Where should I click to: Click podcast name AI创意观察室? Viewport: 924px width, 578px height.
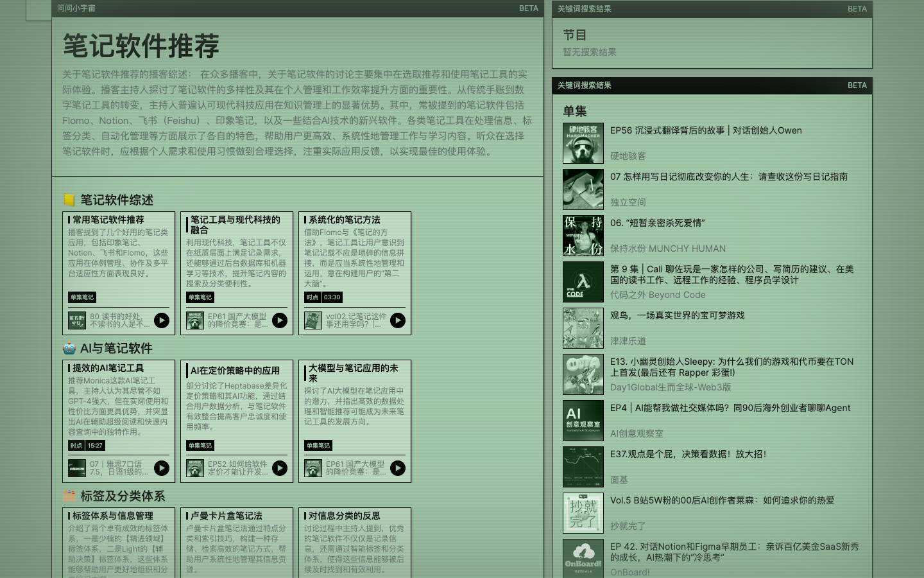637,433
